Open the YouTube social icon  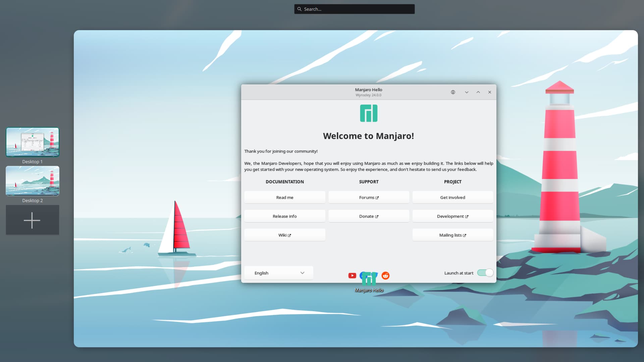(x=352, y=276)
